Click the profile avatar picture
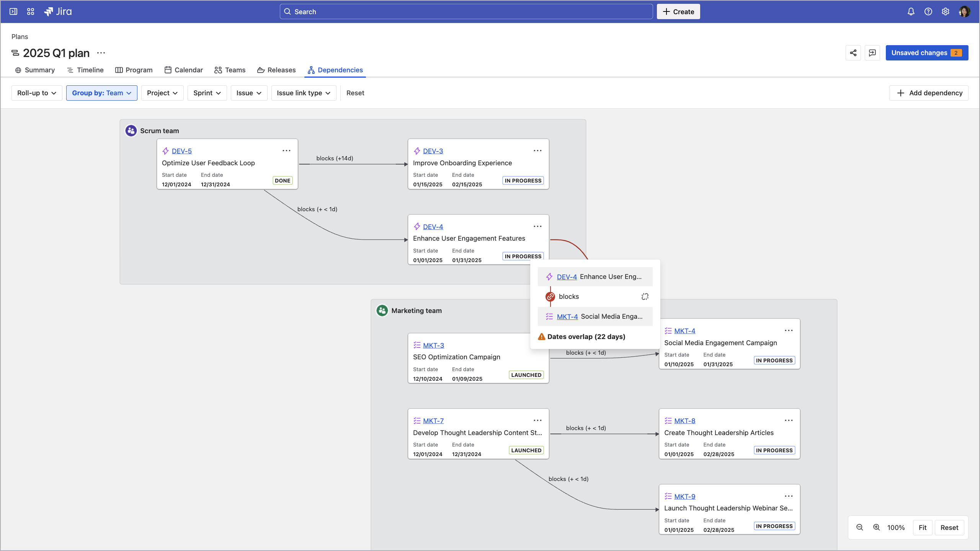Screen dimensions: 980x551 [x=965, y=11]
